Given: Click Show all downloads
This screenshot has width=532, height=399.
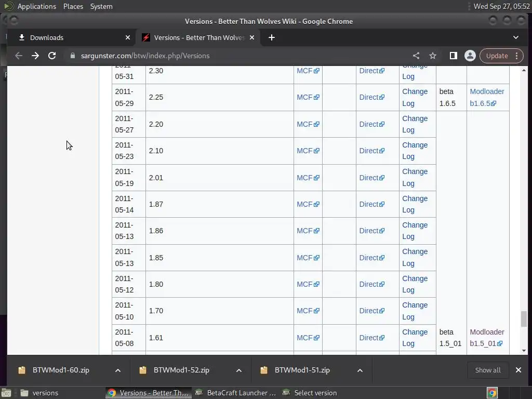Looking at the screenshot, I should [x=487, y=370].
